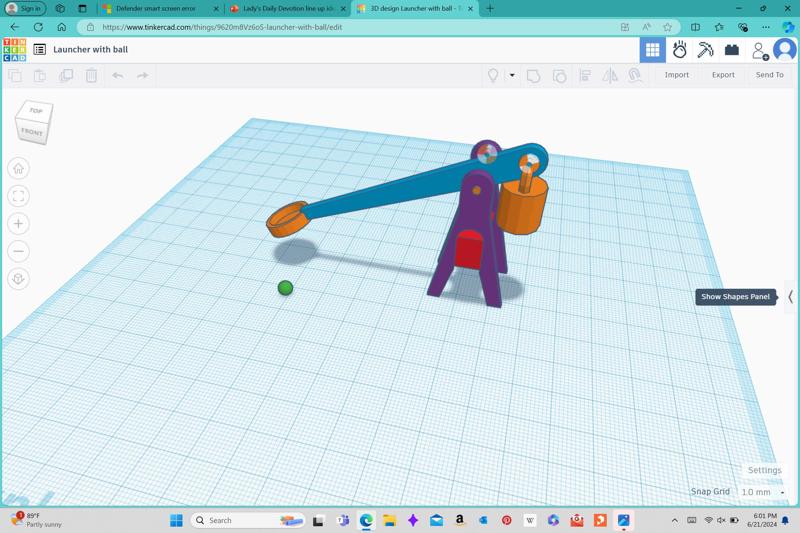Click the browser Home button
Viewport: 800px width, 533px height.
62,27
